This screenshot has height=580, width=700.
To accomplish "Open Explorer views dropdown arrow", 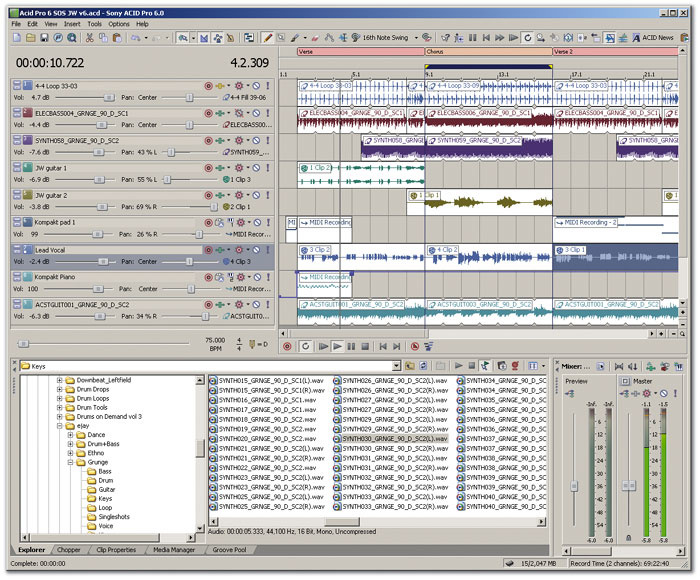I will [543, 366].
